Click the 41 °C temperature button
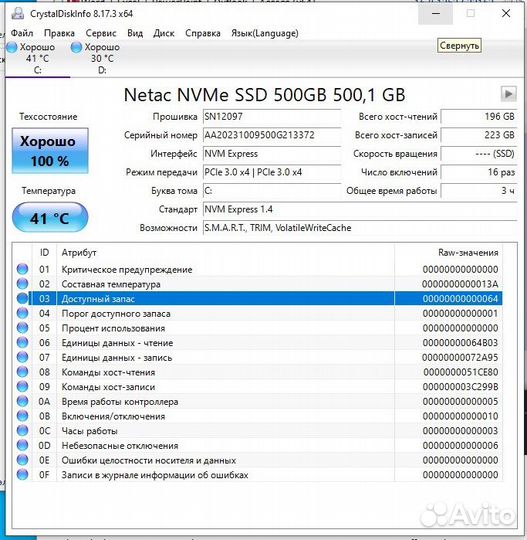Image resolution: width=527 pixels, height=540 pixels. 50,218
